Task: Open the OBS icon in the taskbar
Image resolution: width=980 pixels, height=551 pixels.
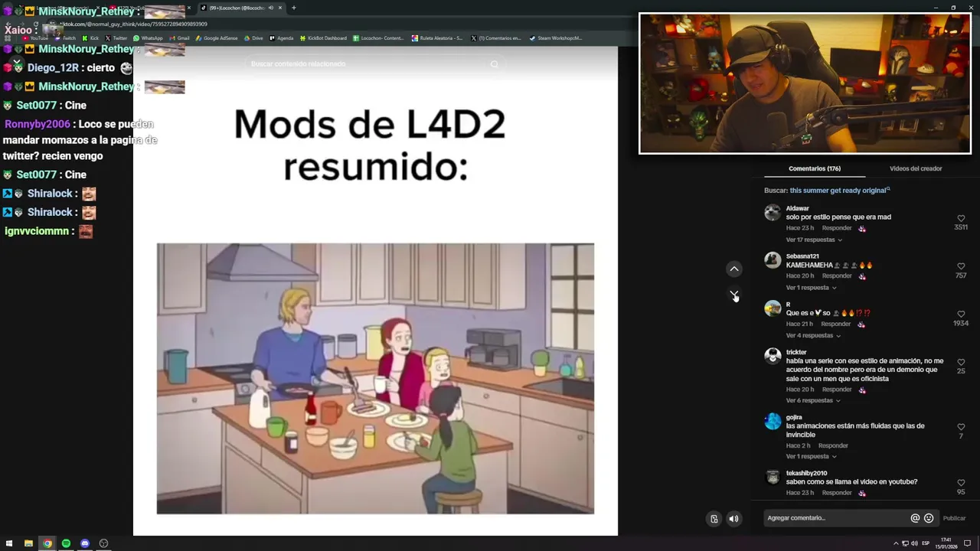Action: point(103,543)
